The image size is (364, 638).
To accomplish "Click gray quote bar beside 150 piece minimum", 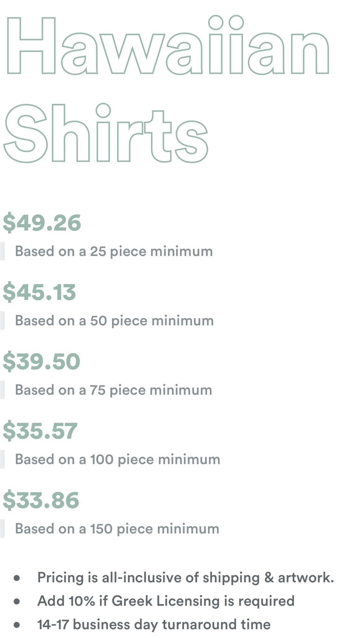I will pyautogui.click(x=2, y=529).
